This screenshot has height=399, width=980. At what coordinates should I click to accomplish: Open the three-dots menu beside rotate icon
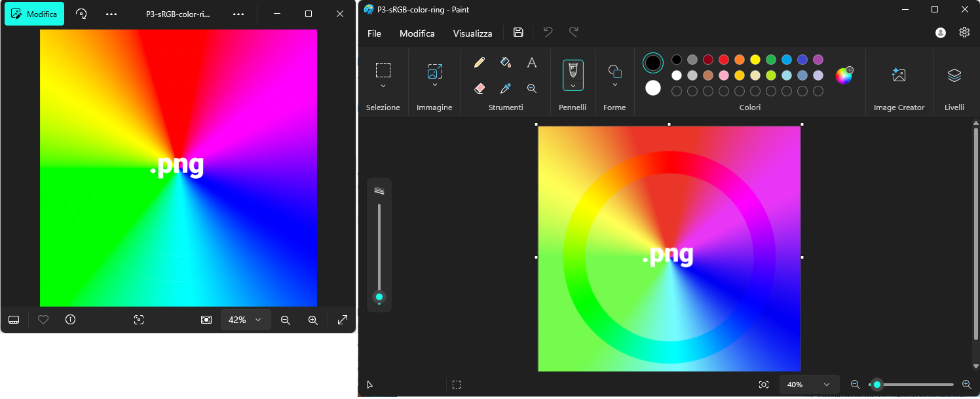coord(111,14)
